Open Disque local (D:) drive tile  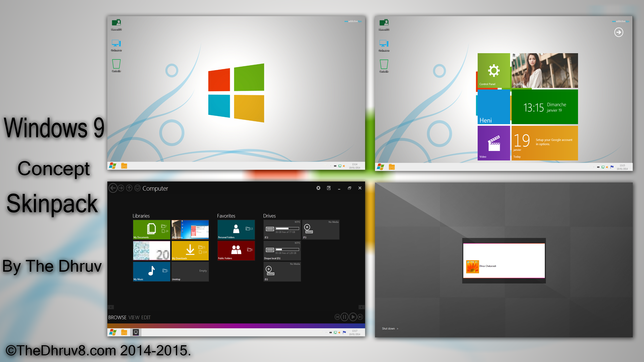(282, 251)
